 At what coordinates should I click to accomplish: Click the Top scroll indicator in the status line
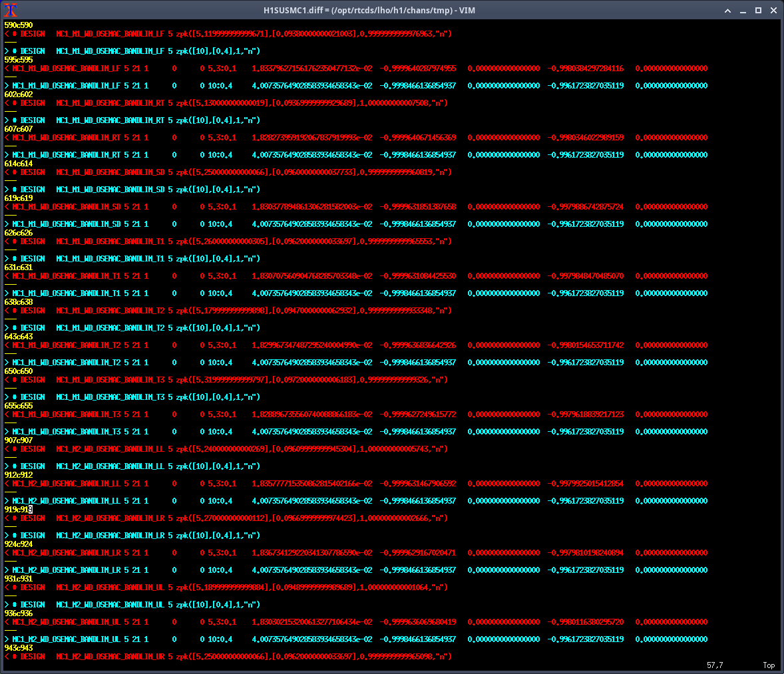[768, 665]
